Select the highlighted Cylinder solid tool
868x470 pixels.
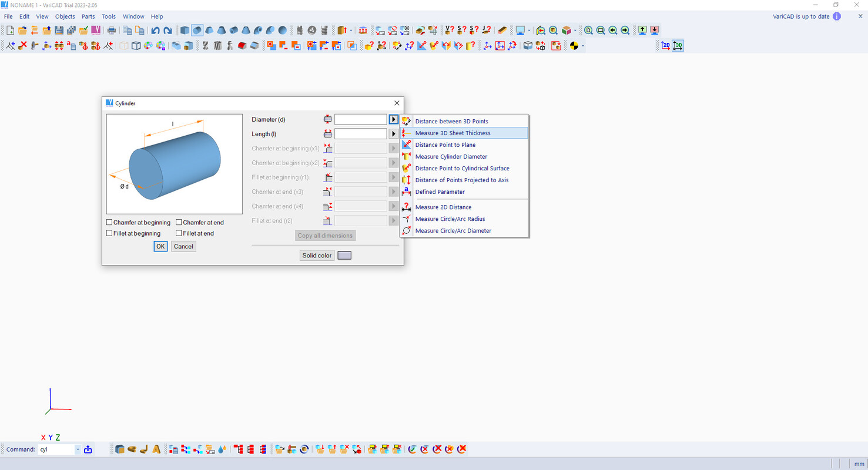pyautogui.click(x=197, y=31)
